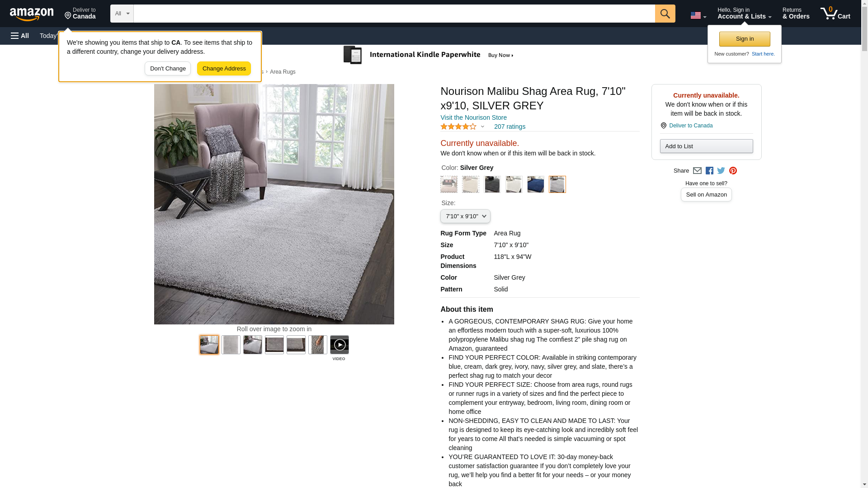
Task: Share on Twitter icon
Action: tap(721, 171)
